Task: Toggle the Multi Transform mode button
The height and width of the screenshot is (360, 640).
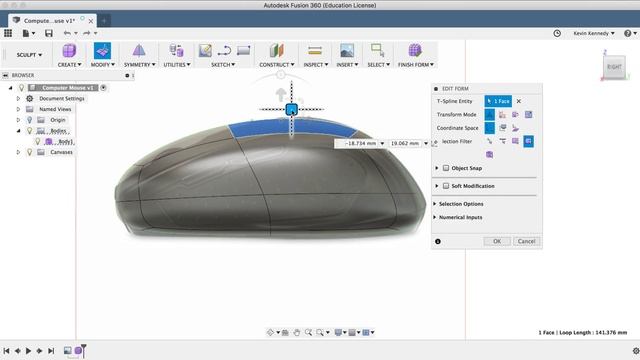Action: coord(489,115)
